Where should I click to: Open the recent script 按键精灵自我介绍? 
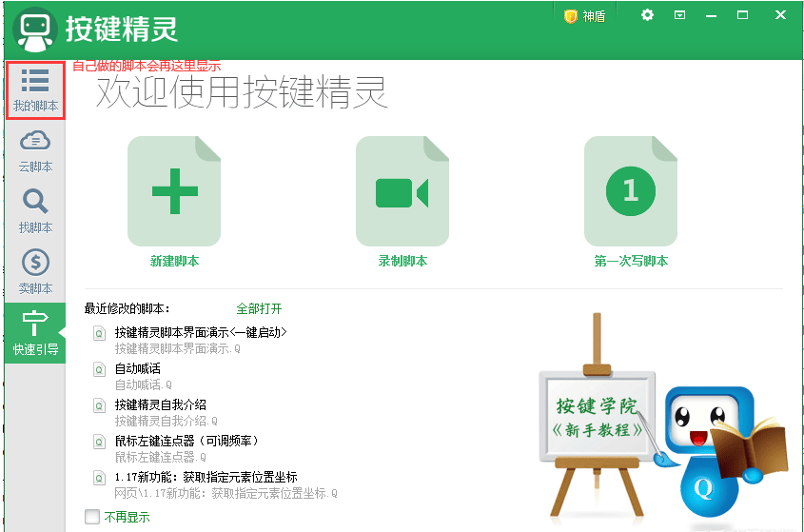tap(160, 404)
